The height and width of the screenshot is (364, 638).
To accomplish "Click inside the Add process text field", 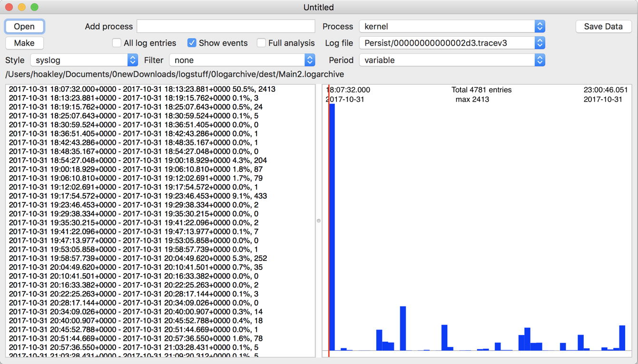I will coord(225,26).
